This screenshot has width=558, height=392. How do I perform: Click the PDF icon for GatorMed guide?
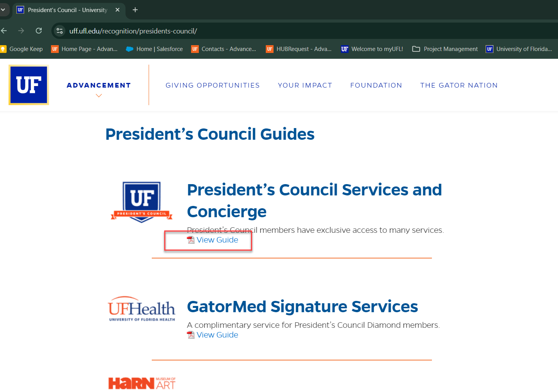click(x=191, y=335)
